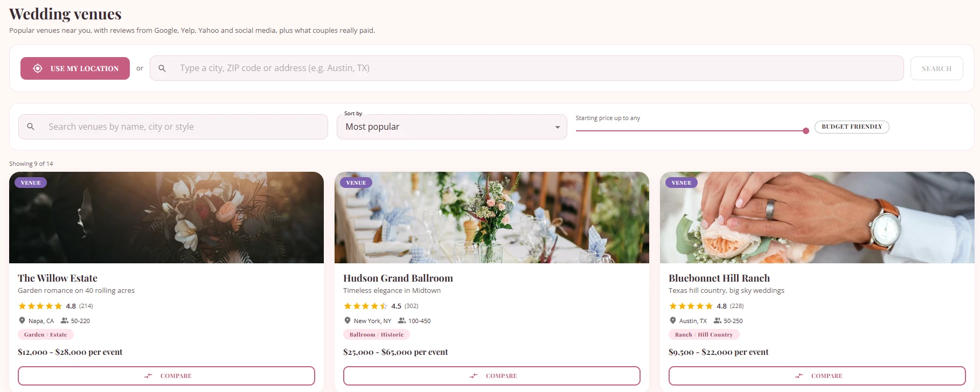Image resolution: width=980 pixels, height=392 pixels.
Task: Click VENUE badge on Hudson Grand Ballroom
Action: (x=356, y=183)
